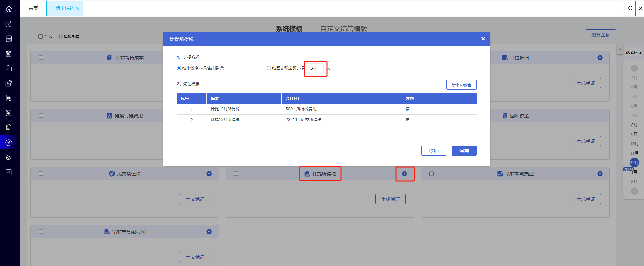The image size is (644, 266).
Task: Open the clipboard sidebar icon
Action: pos(9,54)
